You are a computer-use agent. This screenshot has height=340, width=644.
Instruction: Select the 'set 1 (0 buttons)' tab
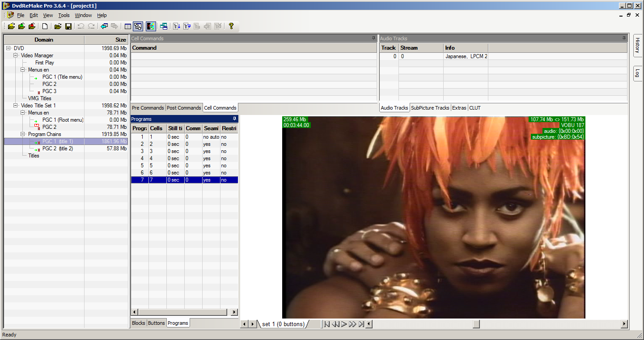click(283, 324)
